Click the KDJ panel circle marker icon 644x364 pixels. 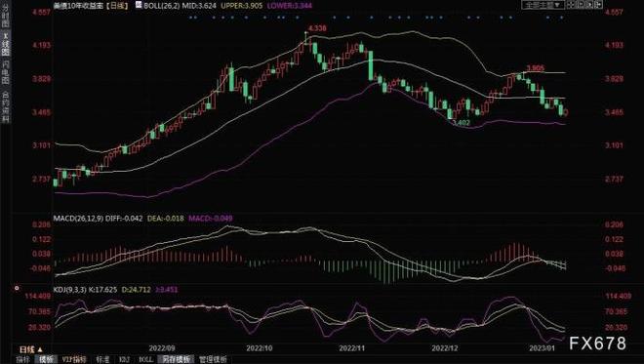[17, 289]
